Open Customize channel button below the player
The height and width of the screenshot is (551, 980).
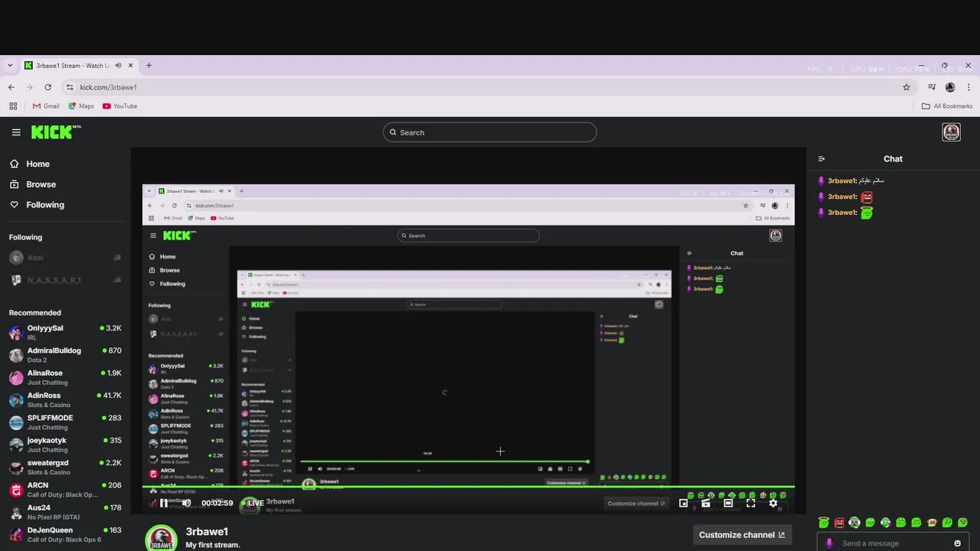pos(741,535)
